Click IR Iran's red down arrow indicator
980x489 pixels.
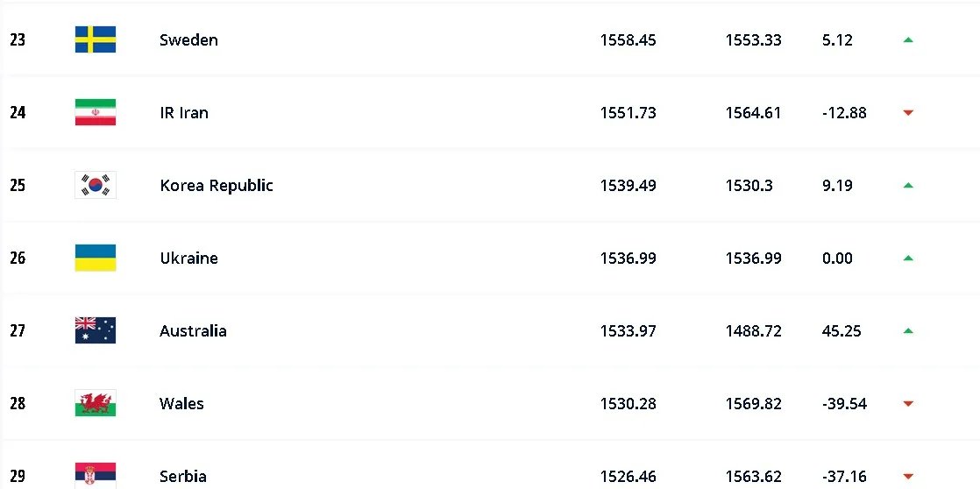coord(908,112)
